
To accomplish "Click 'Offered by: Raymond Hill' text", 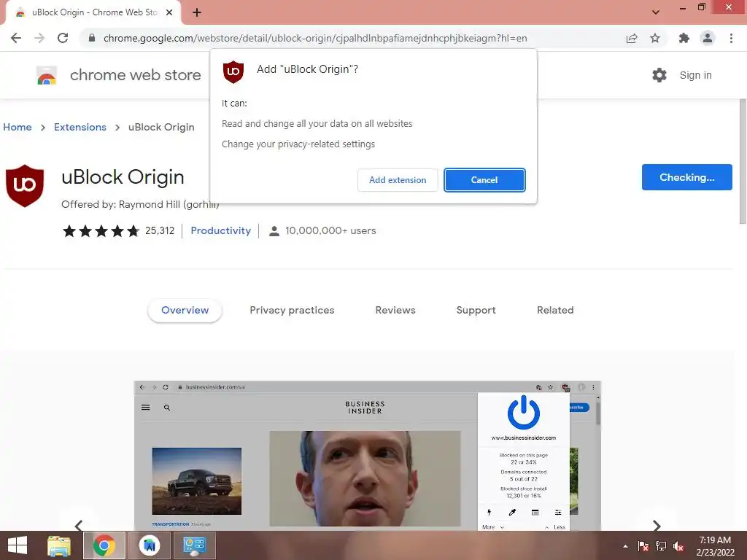I will point(140,204).
